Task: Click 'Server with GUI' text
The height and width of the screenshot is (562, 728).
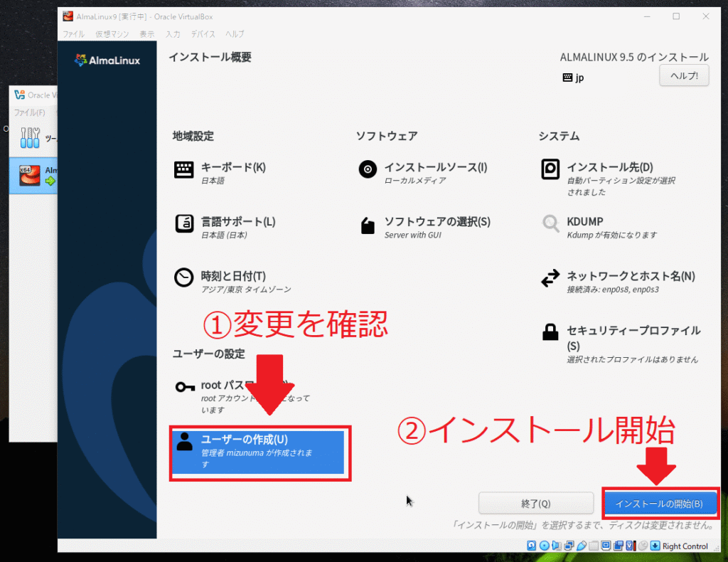Action: pos(413,235)
